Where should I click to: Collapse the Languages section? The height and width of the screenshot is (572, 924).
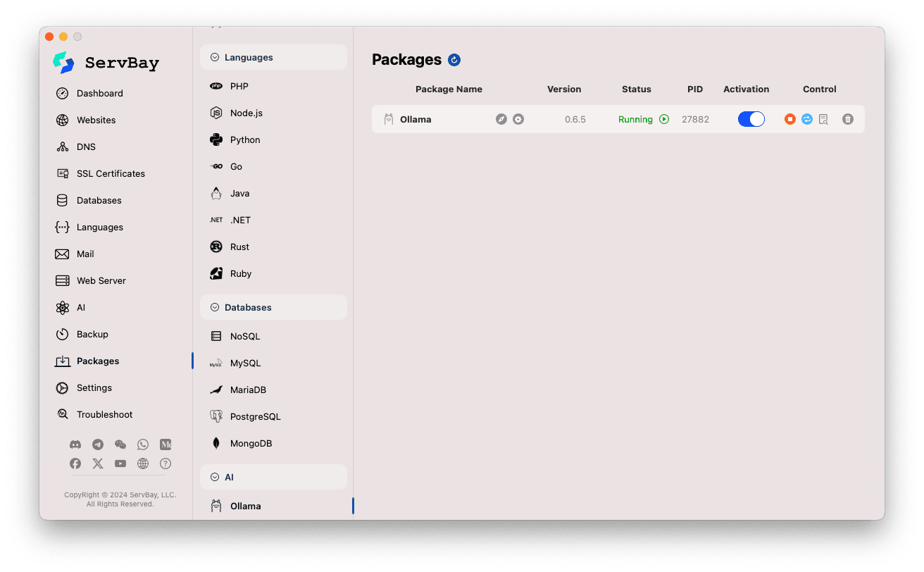click(215, 57)
